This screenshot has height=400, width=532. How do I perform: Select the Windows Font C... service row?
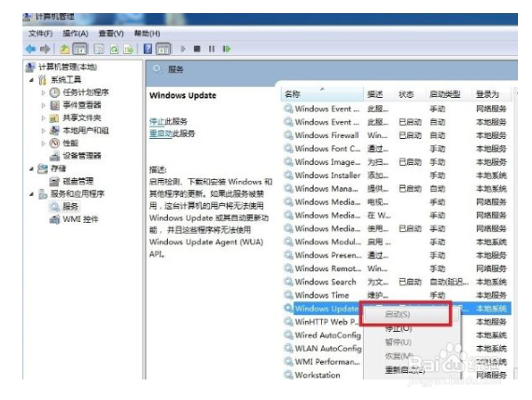pyautogui.click(x=397, y=149)
